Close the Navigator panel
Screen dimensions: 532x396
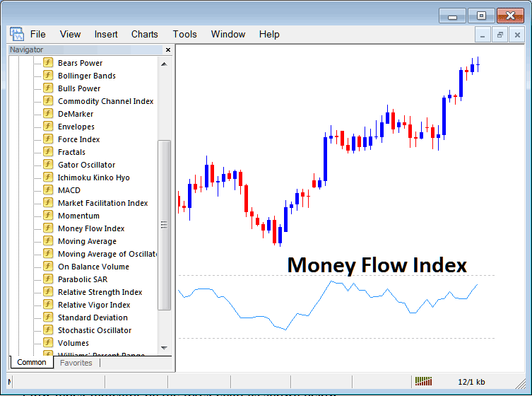168,50
